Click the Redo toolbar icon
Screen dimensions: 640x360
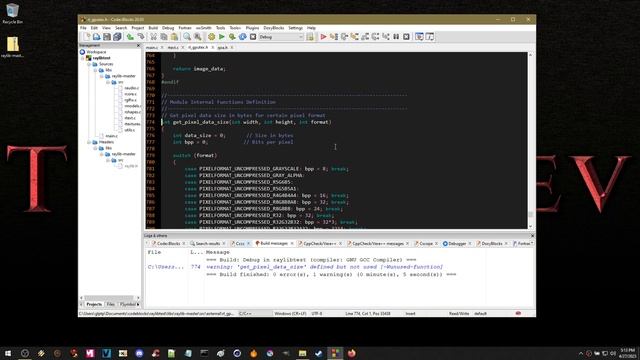coord(141,37)
